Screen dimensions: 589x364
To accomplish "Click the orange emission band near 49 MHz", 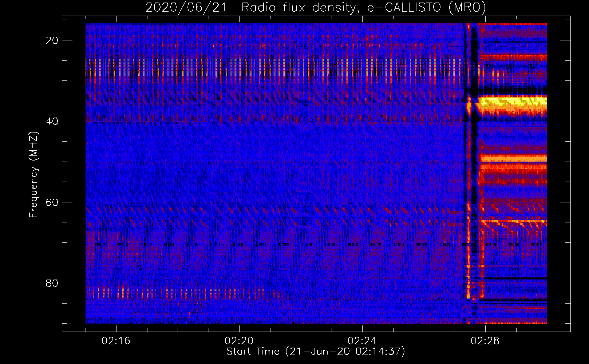I will point(513,158).
